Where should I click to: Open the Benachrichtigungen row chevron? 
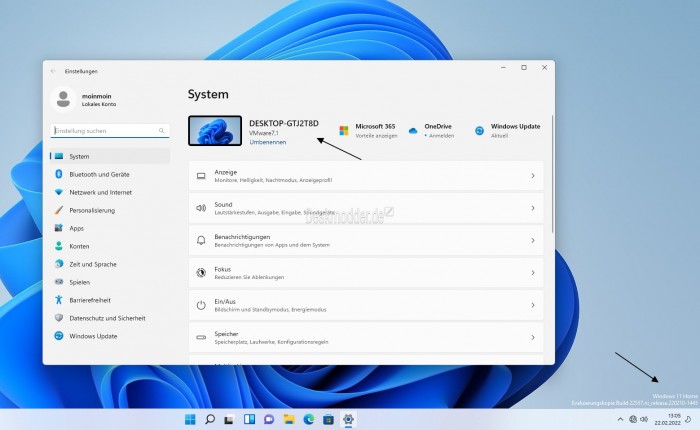point(532,240)
